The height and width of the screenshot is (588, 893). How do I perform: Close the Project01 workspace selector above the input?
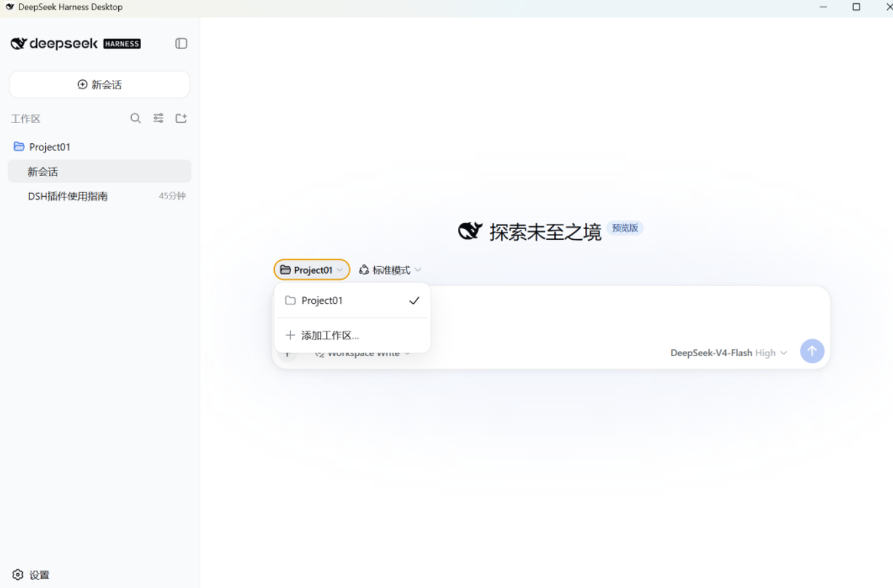tap(312, 270)
